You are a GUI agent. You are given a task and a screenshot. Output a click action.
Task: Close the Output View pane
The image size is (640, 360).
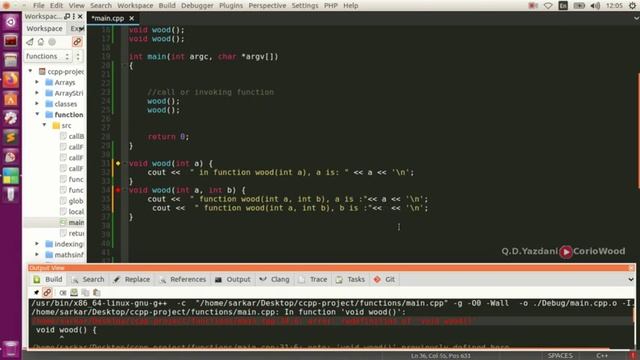631,268
